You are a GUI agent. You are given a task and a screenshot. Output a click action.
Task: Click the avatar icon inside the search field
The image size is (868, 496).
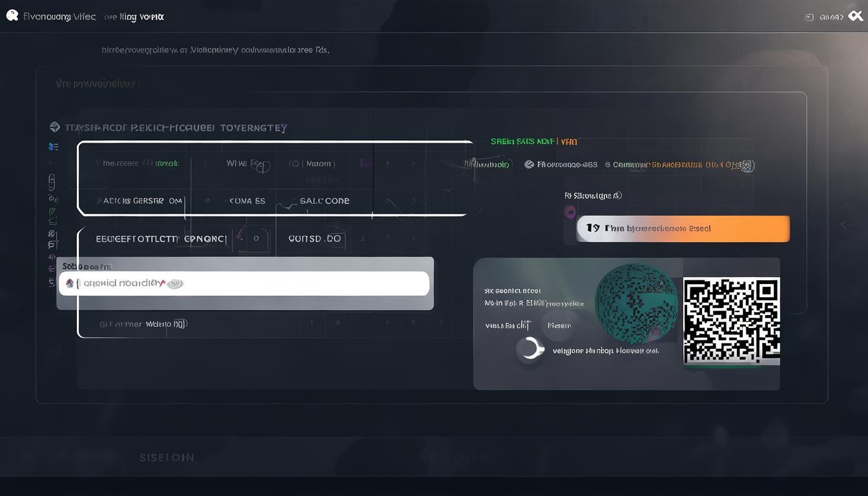68,283
